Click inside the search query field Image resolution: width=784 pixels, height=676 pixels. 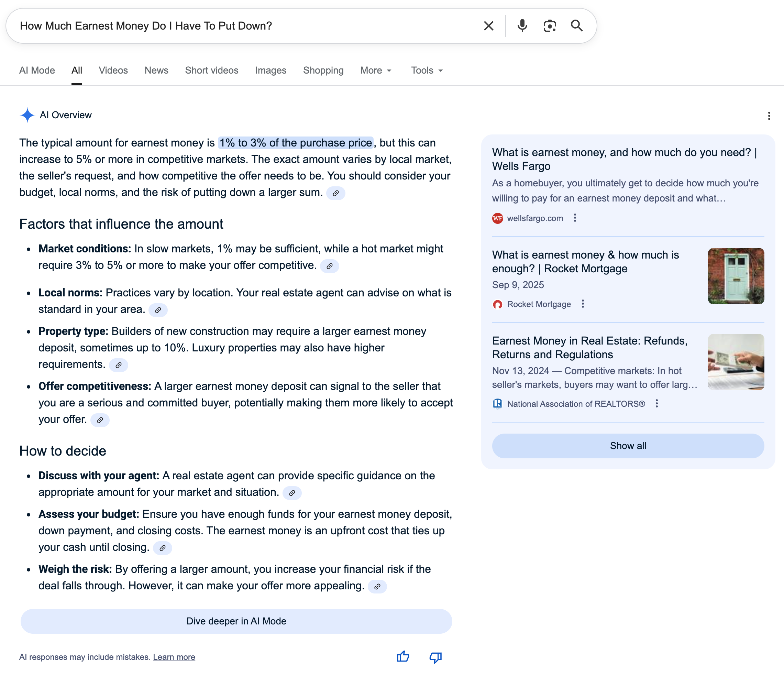242,26
